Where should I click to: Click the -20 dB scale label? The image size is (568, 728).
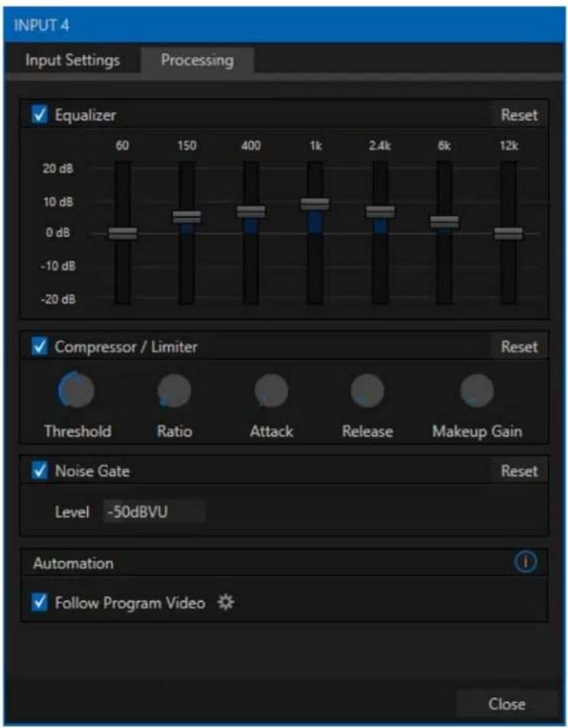(x=58, y=299)
